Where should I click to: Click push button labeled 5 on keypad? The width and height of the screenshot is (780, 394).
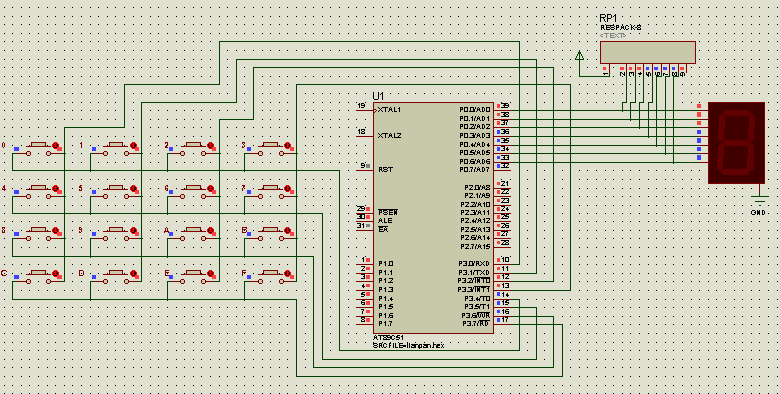coord(115,192)
